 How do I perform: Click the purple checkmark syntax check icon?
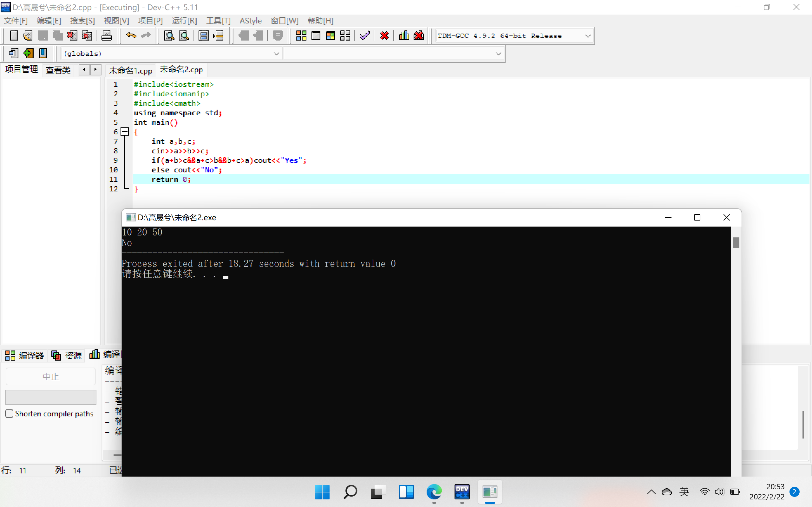(364, 35)
